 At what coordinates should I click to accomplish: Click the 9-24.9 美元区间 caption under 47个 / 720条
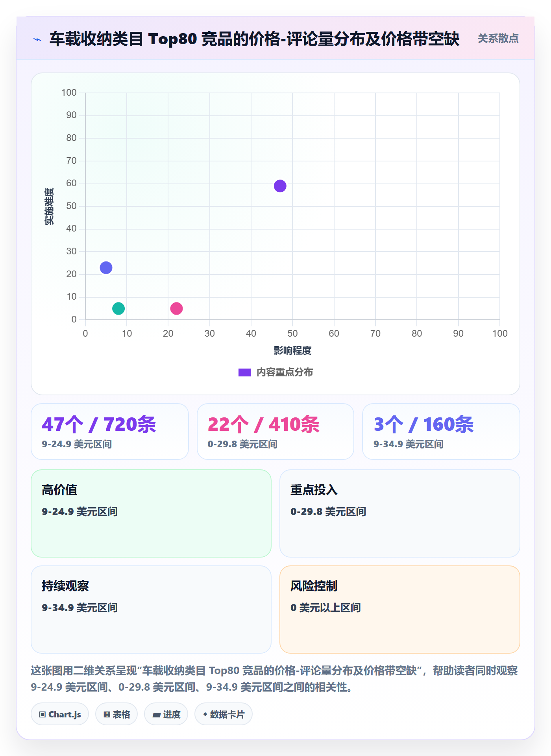pos(77,444)
